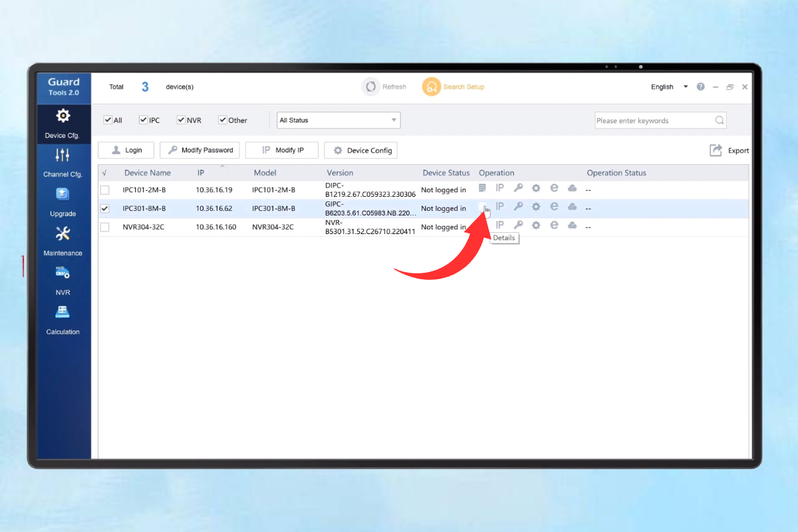Viewport: 798px width, 532px height.
Task: Sort by Device Status column header
Action: click(x=446, y=173)
